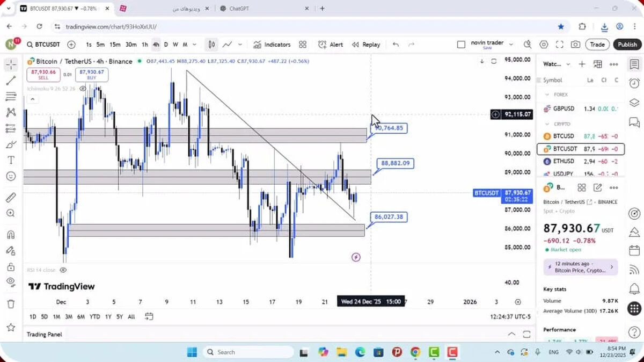644x362 pixels.
Task: Toggle magnet mode for drawings
Action: pyautogui.click(x=11, y=235)
